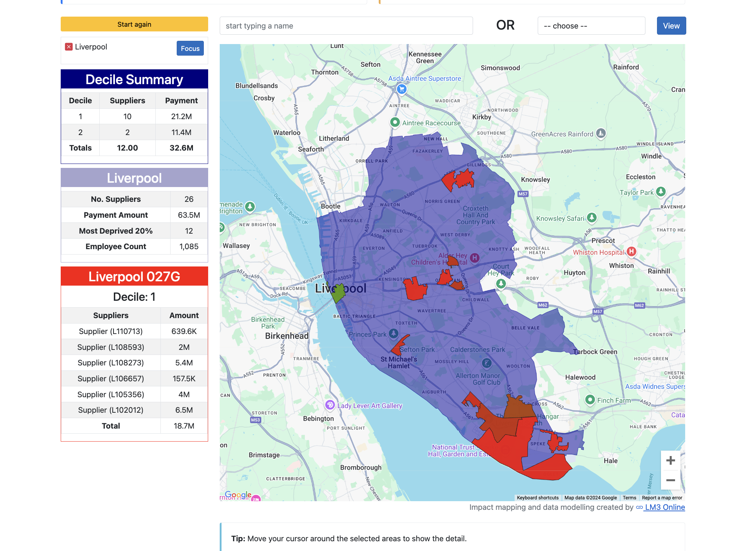756x551 pixels.
Task: Click the '21.2M' payment cell
Action: pyautogui.click(x=181, y=116)
